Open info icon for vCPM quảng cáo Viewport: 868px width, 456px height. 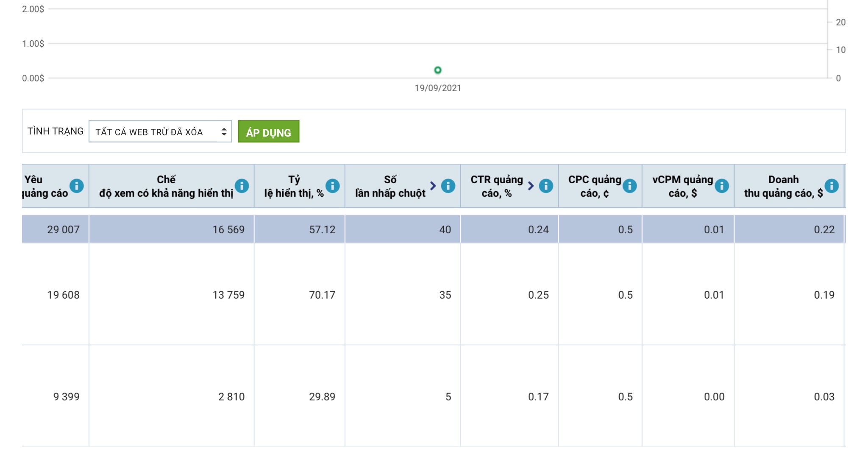pos(722,186)
